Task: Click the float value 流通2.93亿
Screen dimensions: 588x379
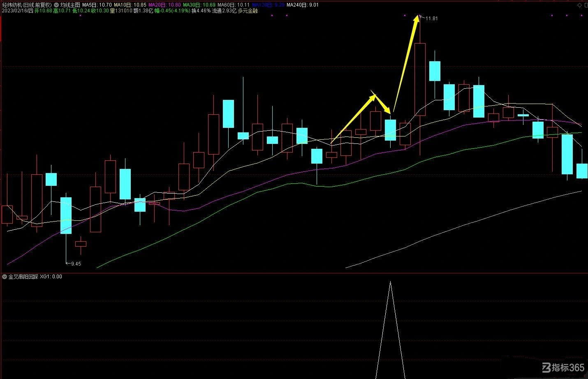Action: pyautogui.click(x=224, y=11)
